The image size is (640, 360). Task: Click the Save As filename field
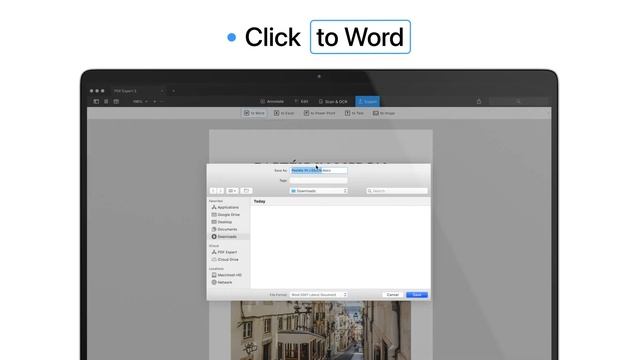click(318, 170)
